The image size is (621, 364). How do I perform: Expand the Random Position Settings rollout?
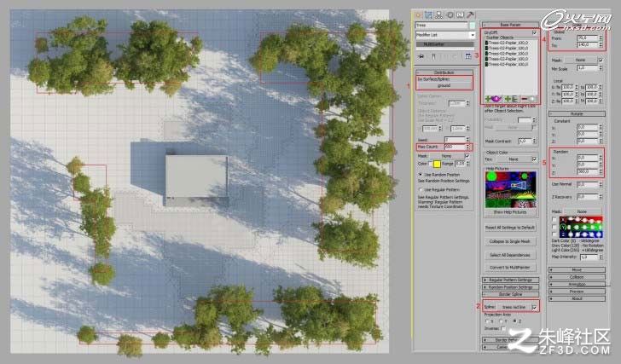pyautogui.click(x=510, y=286)
